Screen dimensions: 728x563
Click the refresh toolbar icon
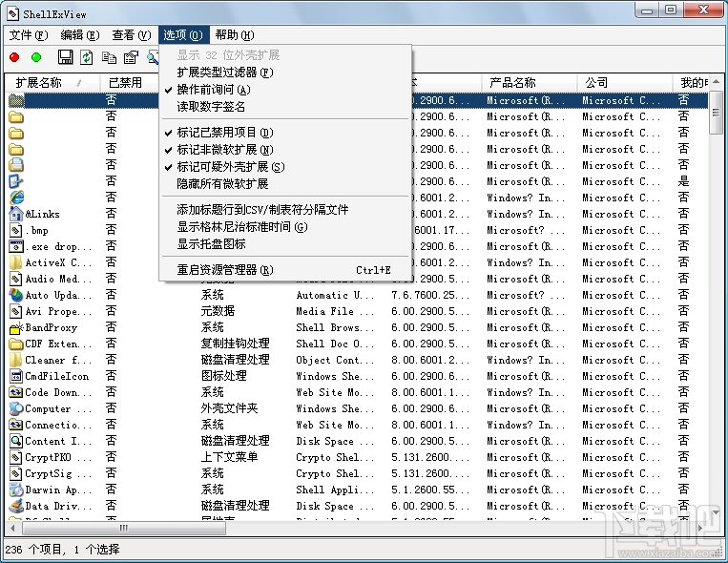click(x=87, y=57)
